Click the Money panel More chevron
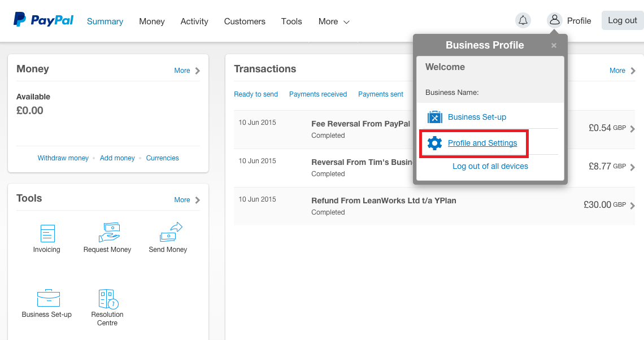 click(198, 71)
